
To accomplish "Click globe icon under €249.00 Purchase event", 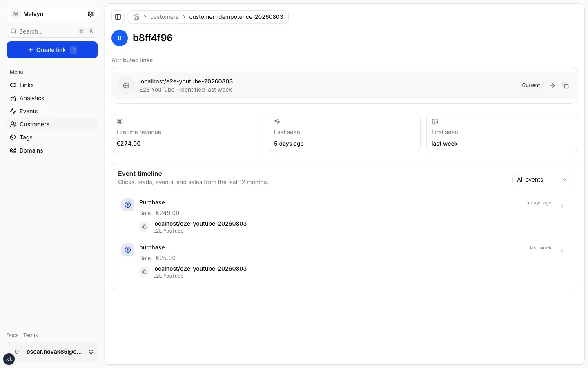I will [x=144, y=227].
